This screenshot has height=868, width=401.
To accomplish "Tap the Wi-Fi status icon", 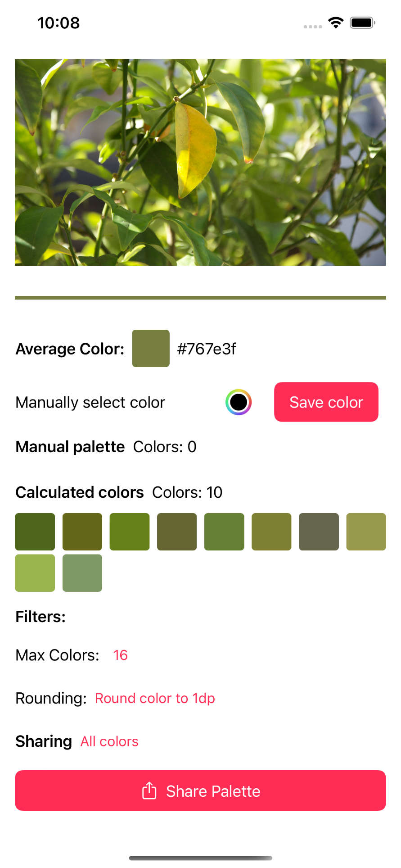I will coord(336,23).
